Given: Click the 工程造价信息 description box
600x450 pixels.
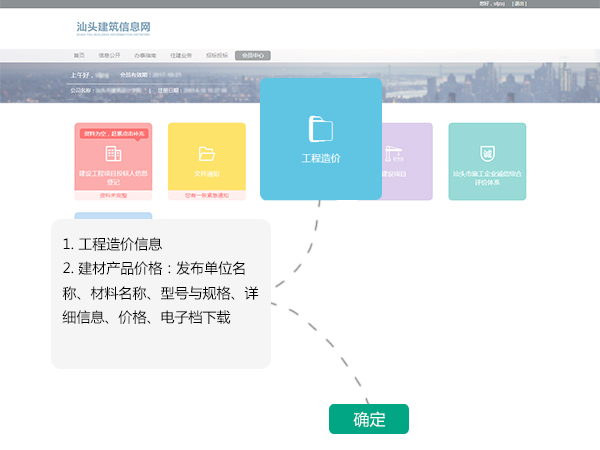Looking at the screenshot, I should point(161,294).
